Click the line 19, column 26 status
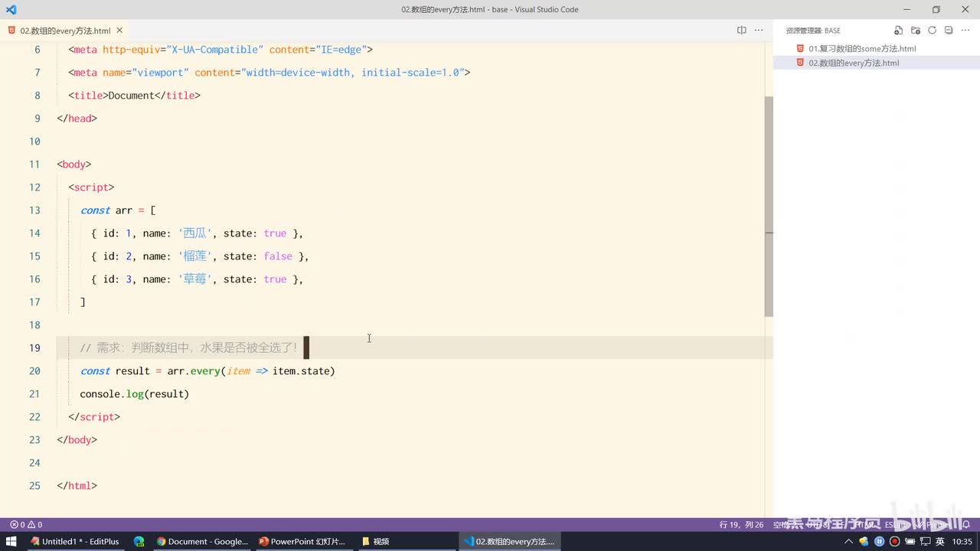The height and width of the screenshot is (551, 980). click(742, 525)
